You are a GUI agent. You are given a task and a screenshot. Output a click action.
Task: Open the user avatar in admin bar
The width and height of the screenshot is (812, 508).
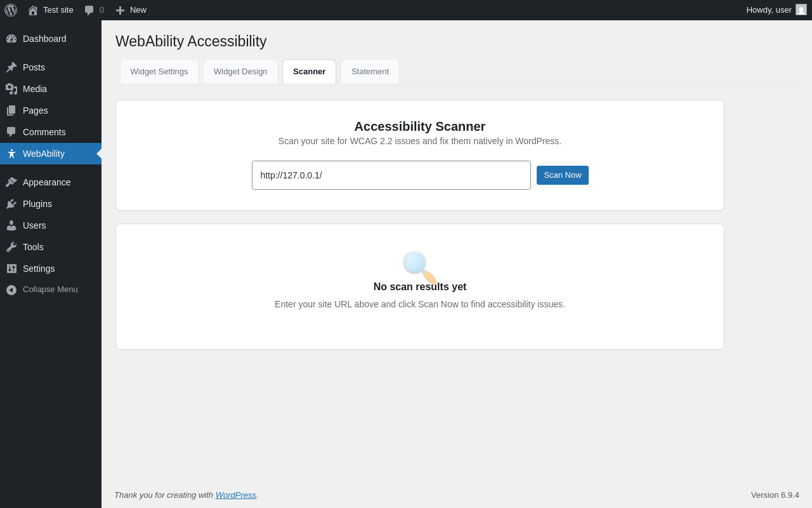(x=801, y=10)
